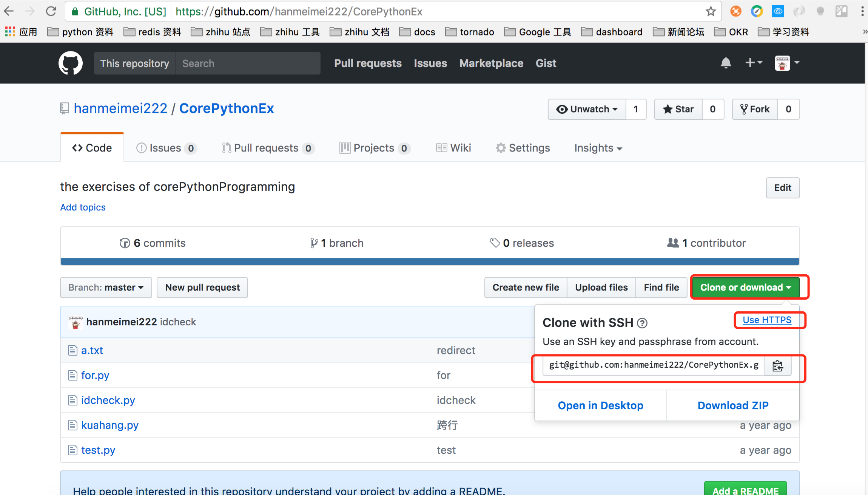Viewport: 868px width, 495px height.
Task: Expand the Insights dropdown tab
Action: click(x=598, y=148)
